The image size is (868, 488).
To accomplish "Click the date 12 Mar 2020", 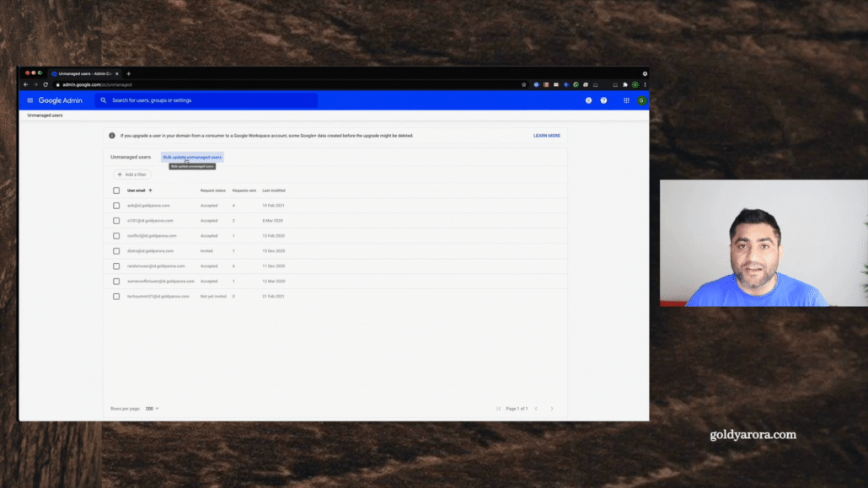I will [274, 282].
